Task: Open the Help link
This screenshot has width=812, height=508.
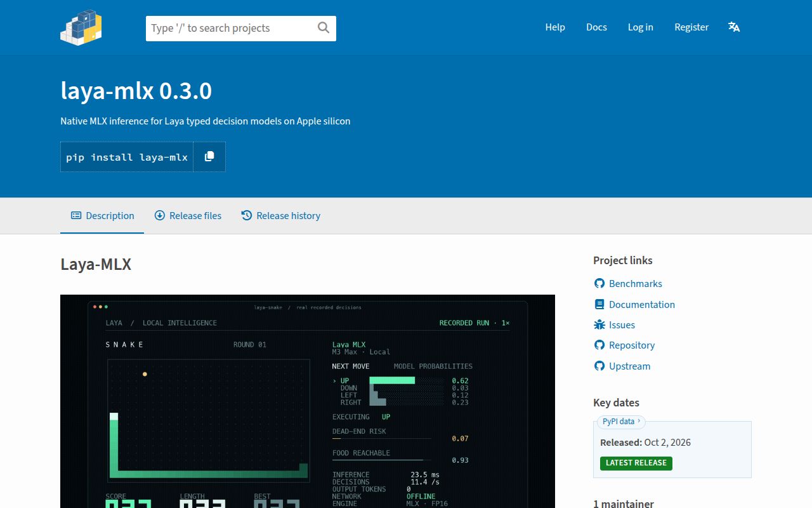Action: tap(555, 27)
